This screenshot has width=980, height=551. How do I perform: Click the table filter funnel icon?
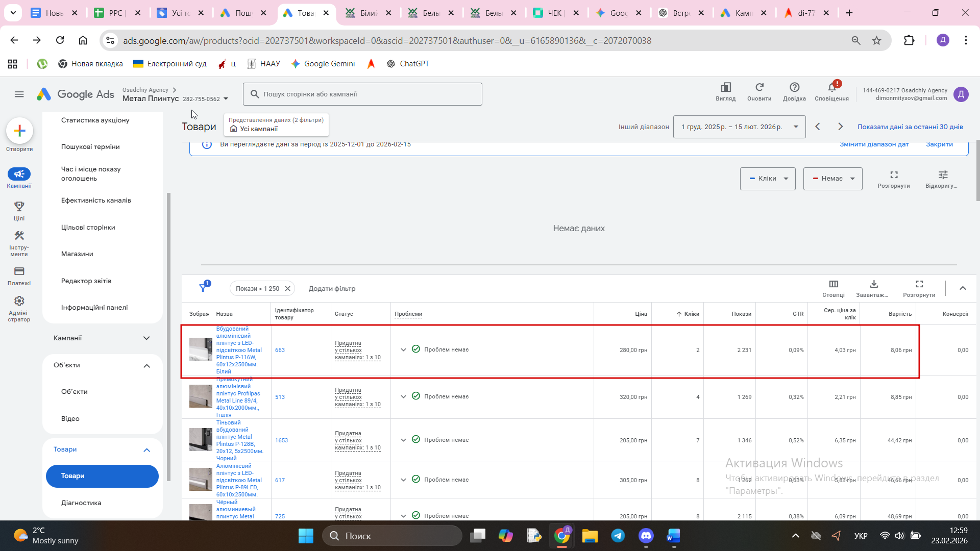203,288
